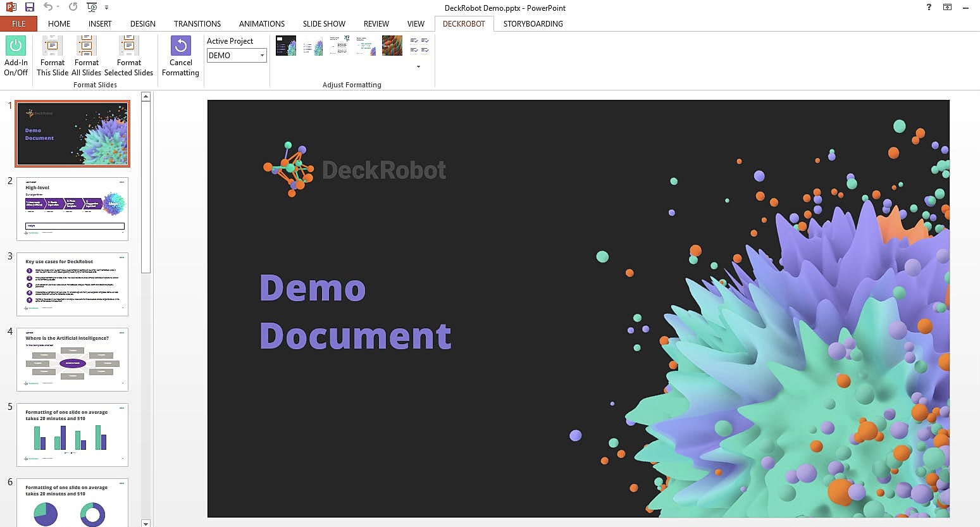The image size is (980, 527).
Task: Open the Undo history dropdown arrow
Action: coord(58,8)
